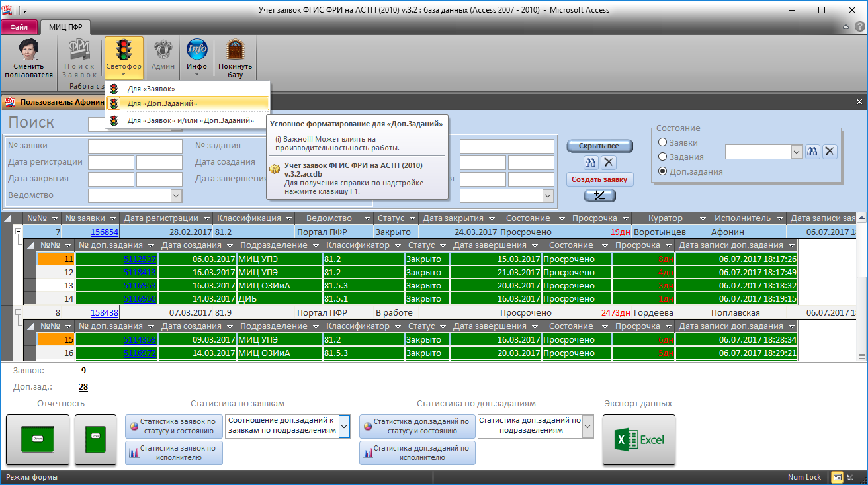Open the Ведомство search dropdown
The width and height of the screenshot is (868, 485).
point(176,195)
